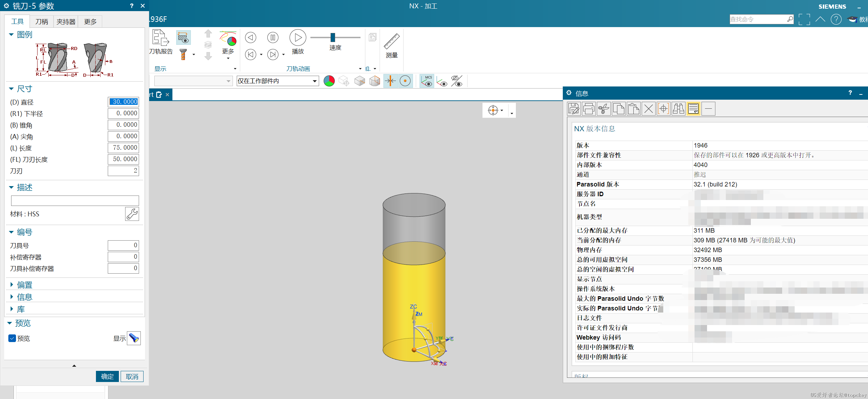The width and height of the screenshot is (868, 399).
Task: Open the 刀轨报告 tool path report
Action: click(x=161, y=42)
